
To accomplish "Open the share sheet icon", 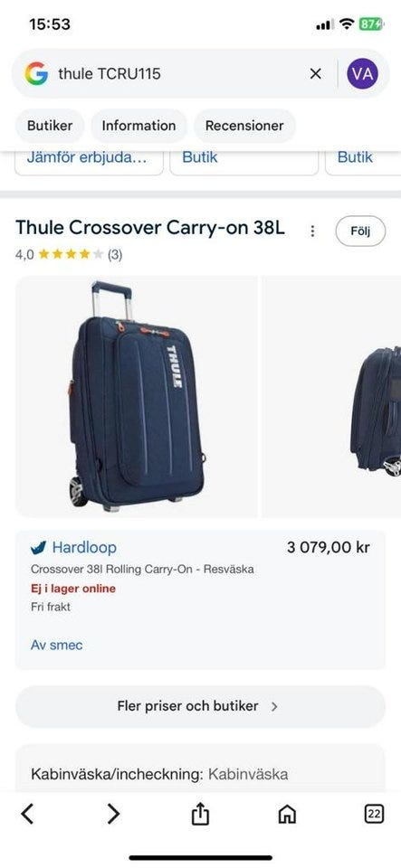I will (x=200, y=814).
